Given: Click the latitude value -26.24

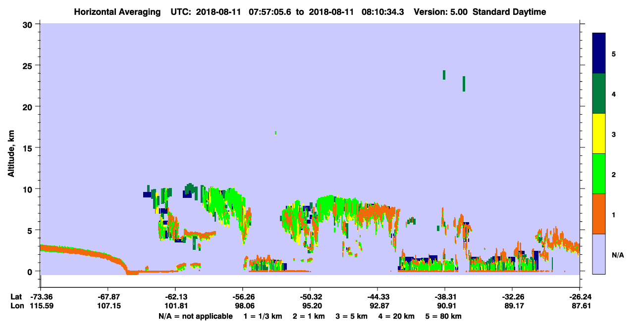Looking at the screenshot, I should pos(580,297).
